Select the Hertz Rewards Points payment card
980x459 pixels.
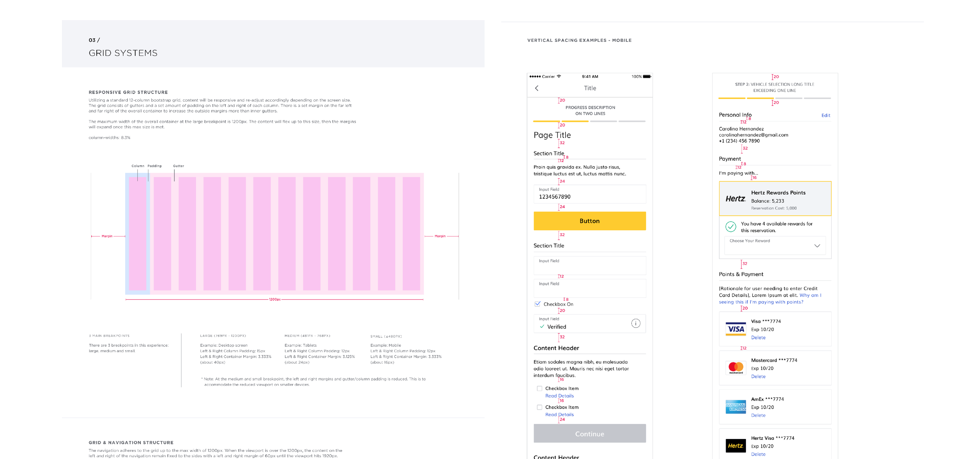[774, 199]
